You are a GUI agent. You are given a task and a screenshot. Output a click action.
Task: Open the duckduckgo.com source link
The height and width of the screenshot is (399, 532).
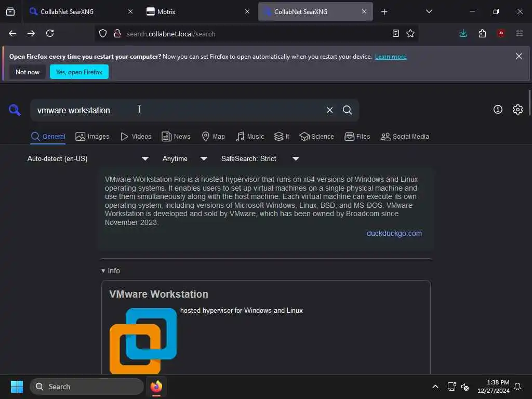point(394,233)
